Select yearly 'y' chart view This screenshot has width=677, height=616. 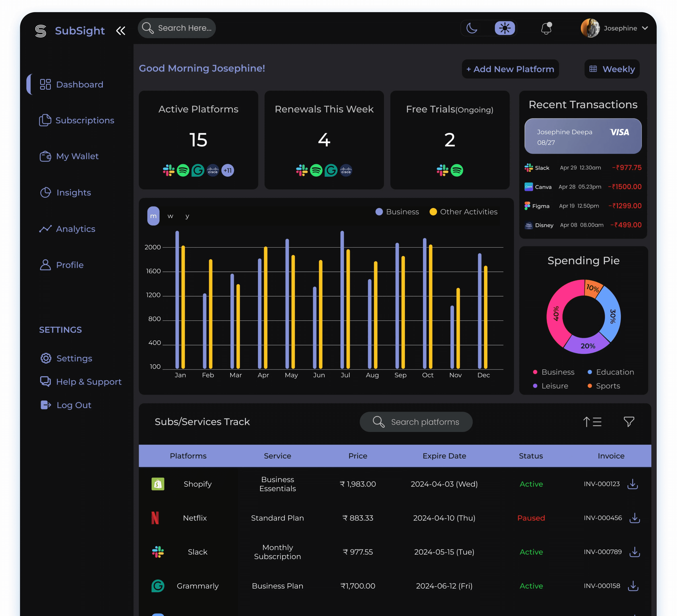(187, 216)
